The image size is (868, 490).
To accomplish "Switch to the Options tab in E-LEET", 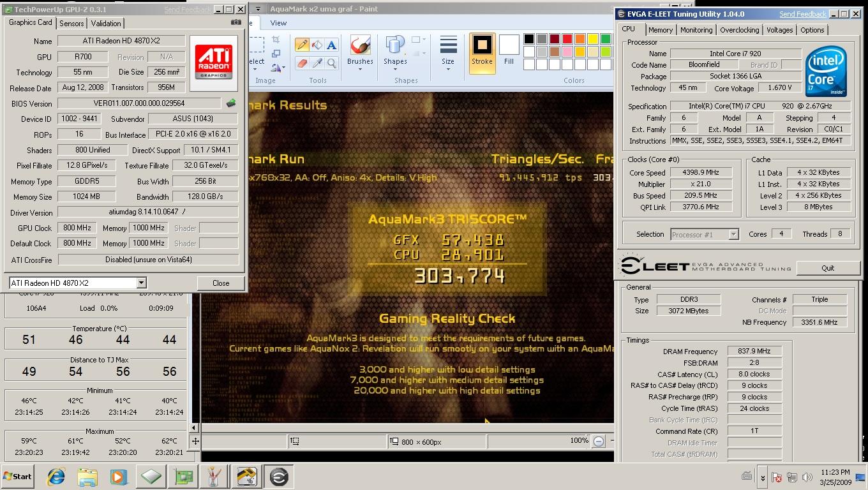I will [x=812, y=30].
